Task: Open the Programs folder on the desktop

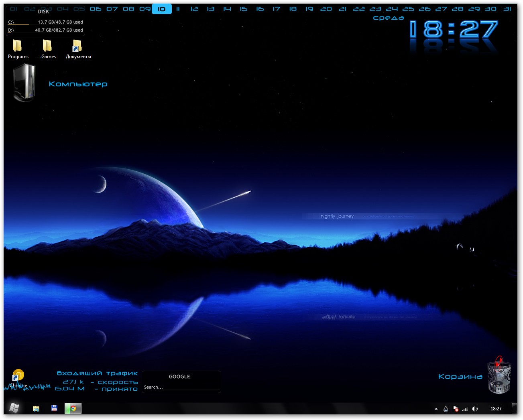Action: tap(17, 46)
